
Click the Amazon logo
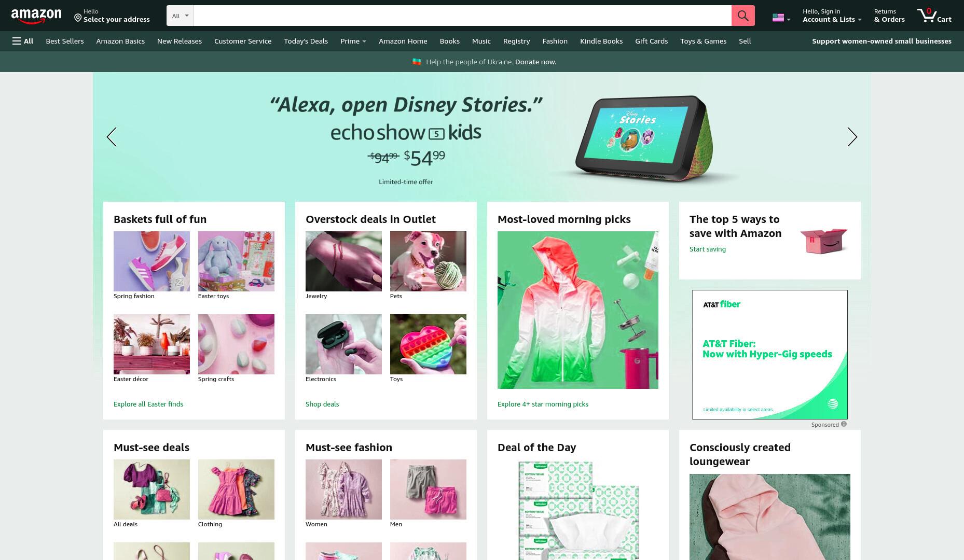[x=36, y=16]
